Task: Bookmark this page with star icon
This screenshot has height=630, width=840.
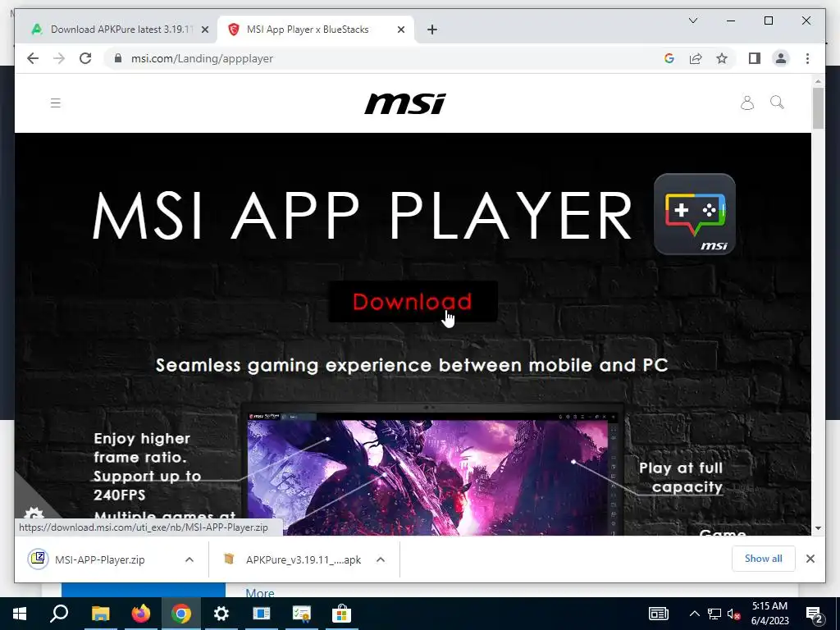Action: tap(722, 58)
